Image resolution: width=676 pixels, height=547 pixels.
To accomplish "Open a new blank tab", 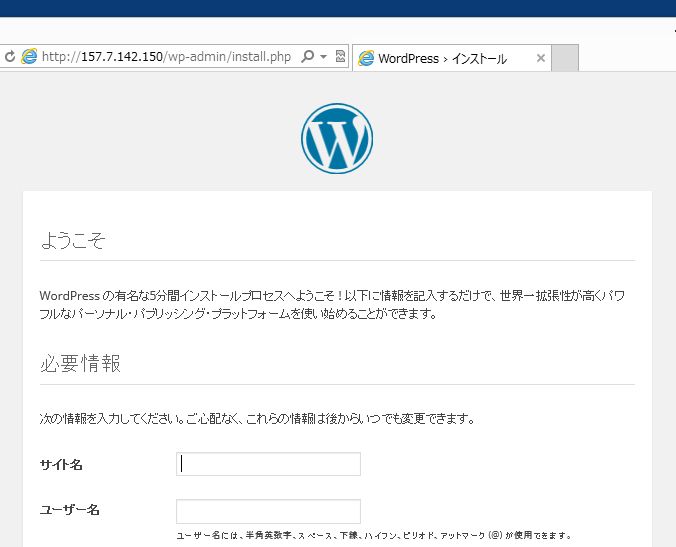I will (565, 58).
